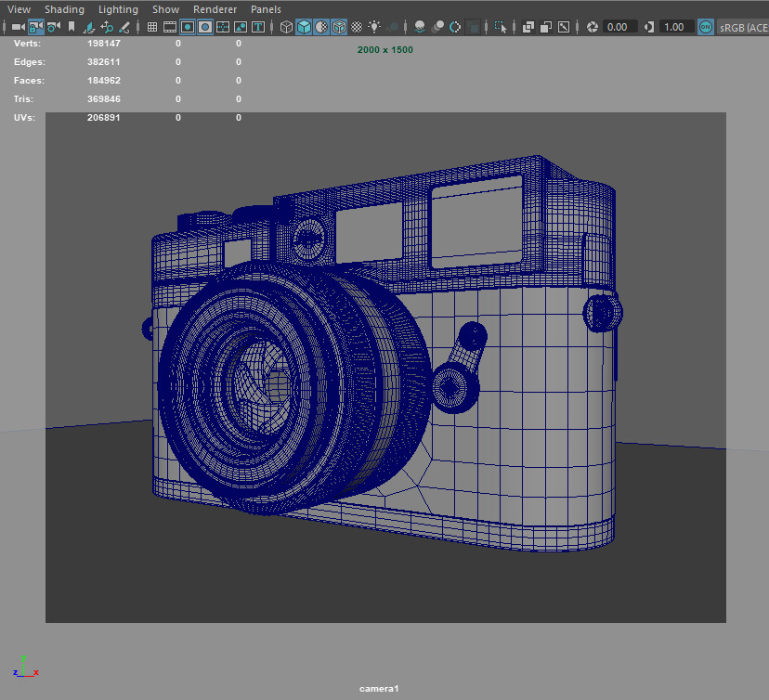Toggle Isolate Select mode
769x700 pixels.
pyautogui.click(x=500, y=27)
